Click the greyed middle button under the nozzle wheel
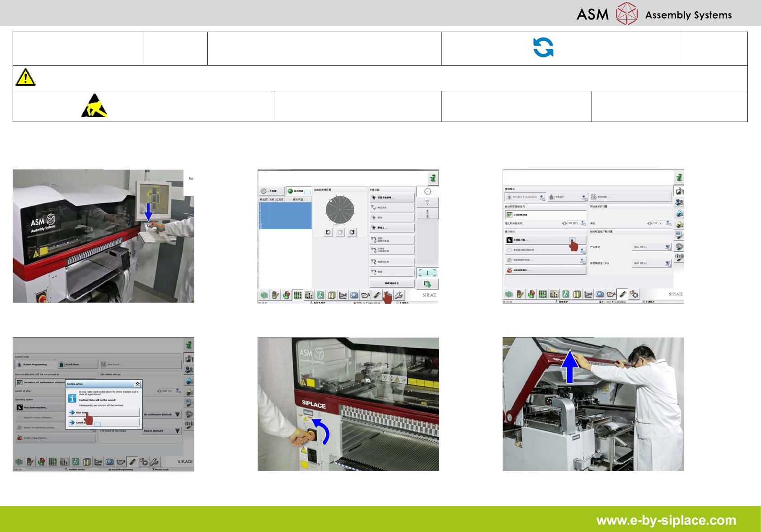The image size is (761, 532). [340, 232]
